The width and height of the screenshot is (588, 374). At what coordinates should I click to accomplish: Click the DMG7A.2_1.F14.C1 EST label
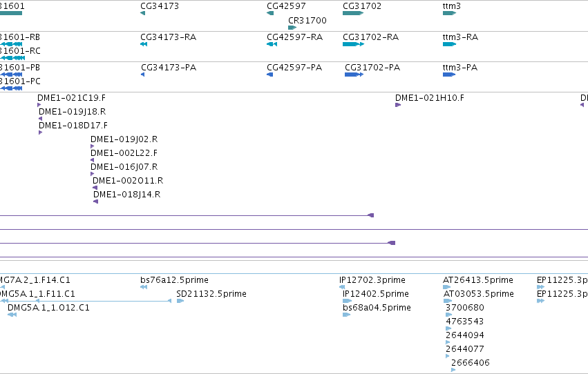[35, 280]
